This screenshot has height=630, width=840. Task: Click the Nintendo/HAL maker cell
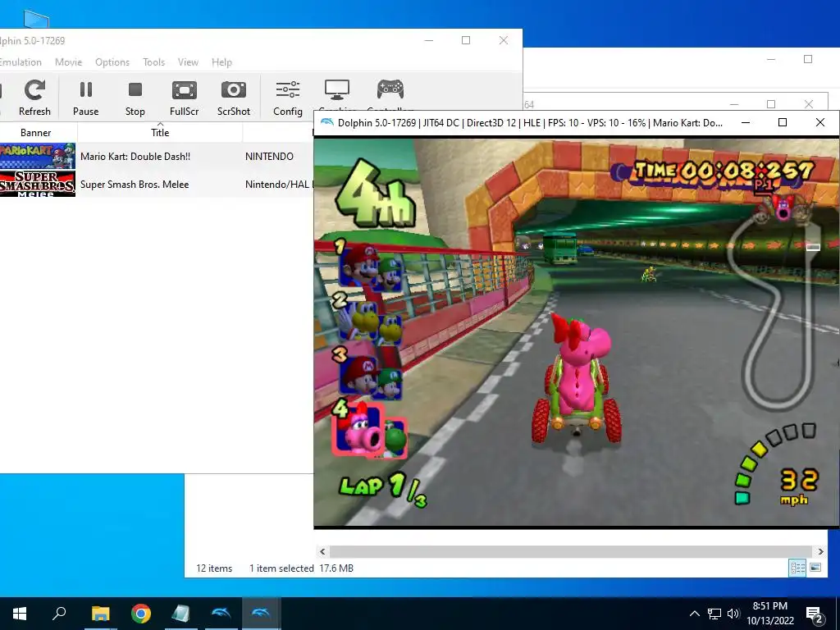[279, 185]
